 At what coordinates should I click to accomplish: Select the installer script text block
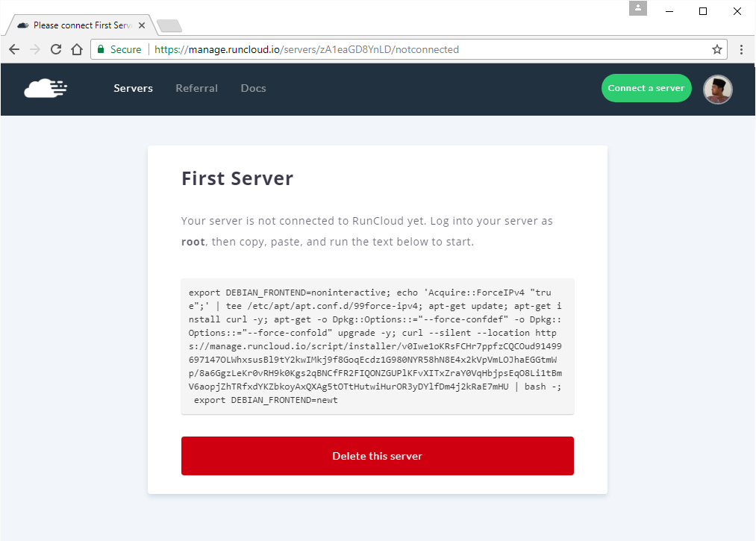378,345
